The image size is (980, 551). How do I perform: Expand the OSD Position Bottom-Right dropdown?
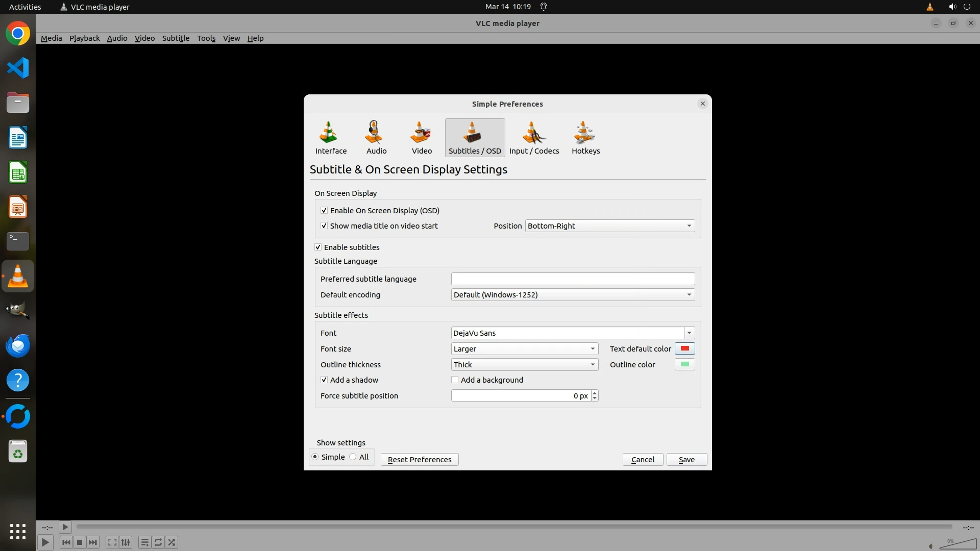tap(609, 226)
